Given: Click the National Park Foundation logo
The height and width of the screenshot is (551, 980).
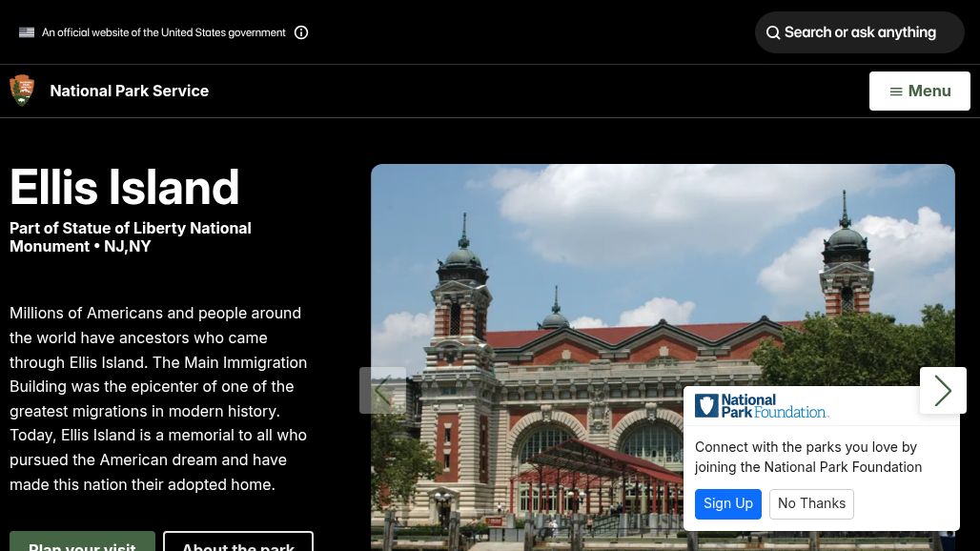Looking at the screenshot, I should coord(762,406).
